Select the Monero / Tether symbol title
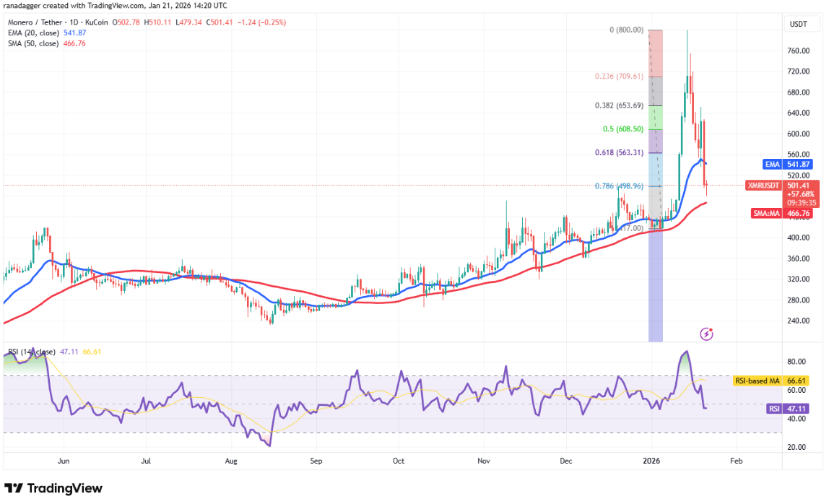This screenshot has height=504, width=829. point(37,22)
